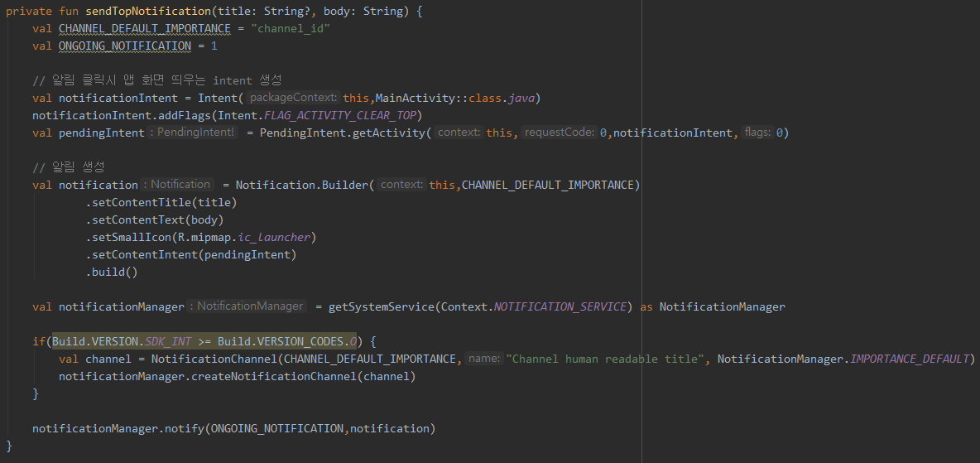Click the 'val channel' variable declaration

(x=95, y=359)
